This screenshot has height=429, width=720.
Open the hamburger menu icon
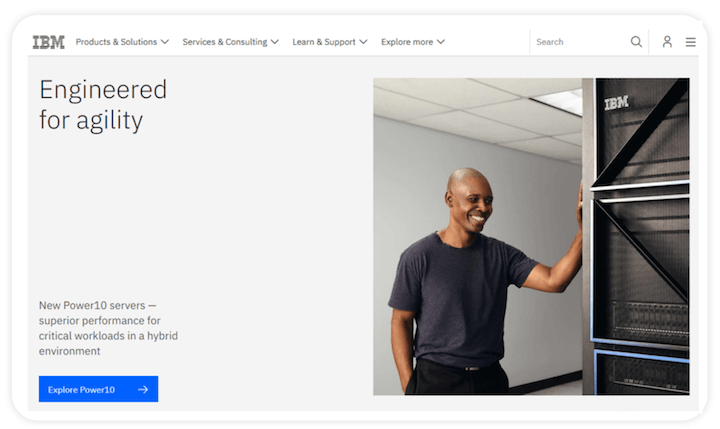pyautogui.click(x=691, y=42)
